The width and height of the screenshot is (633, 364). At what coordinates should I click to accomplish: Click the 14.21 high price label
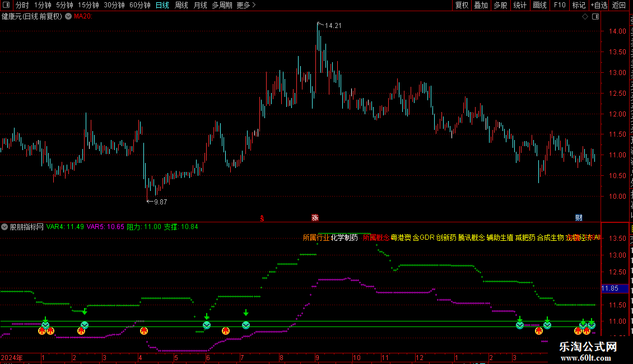pyautogui.click(x=333, y=25)
